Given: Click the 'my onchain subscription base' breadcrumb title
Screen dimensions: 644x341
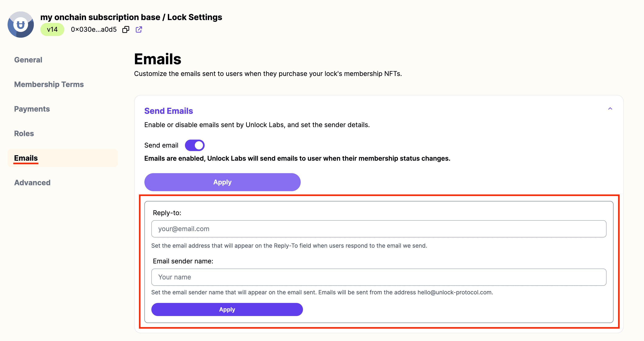Looking at the screenshot, I should [100, 17].
